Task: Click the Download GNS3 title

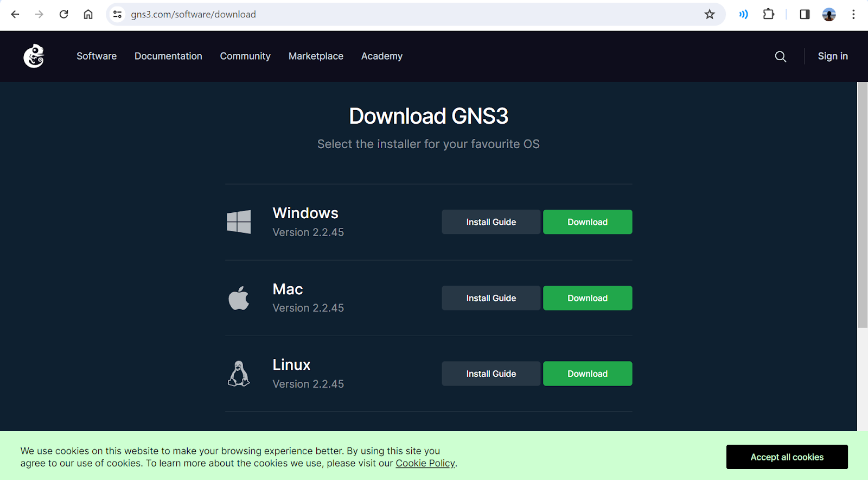Action: pyautogui.click(x=429, y=116)
